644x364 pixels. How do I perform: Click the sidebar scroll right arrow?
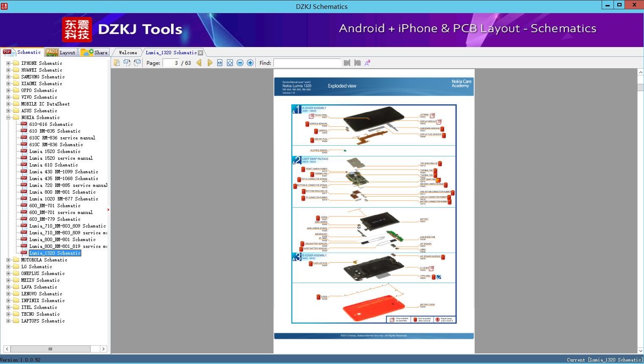pyautogui.click(x=103, y=349)
